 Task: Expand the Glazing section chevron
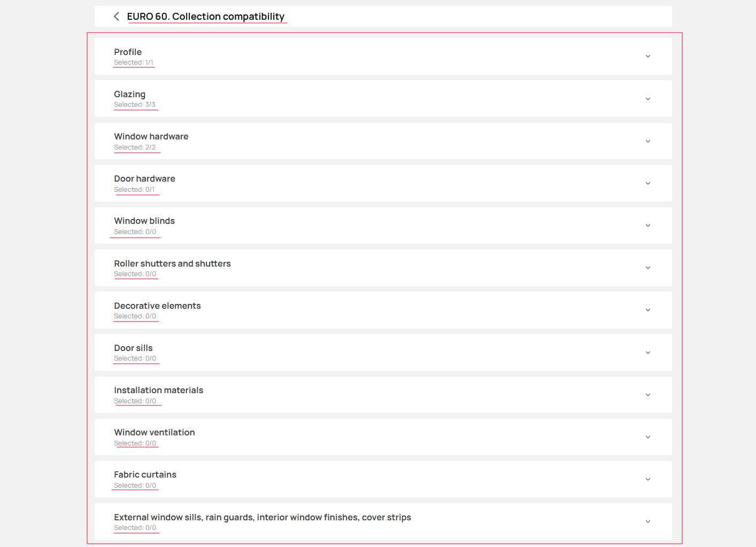tap(647, 99)
